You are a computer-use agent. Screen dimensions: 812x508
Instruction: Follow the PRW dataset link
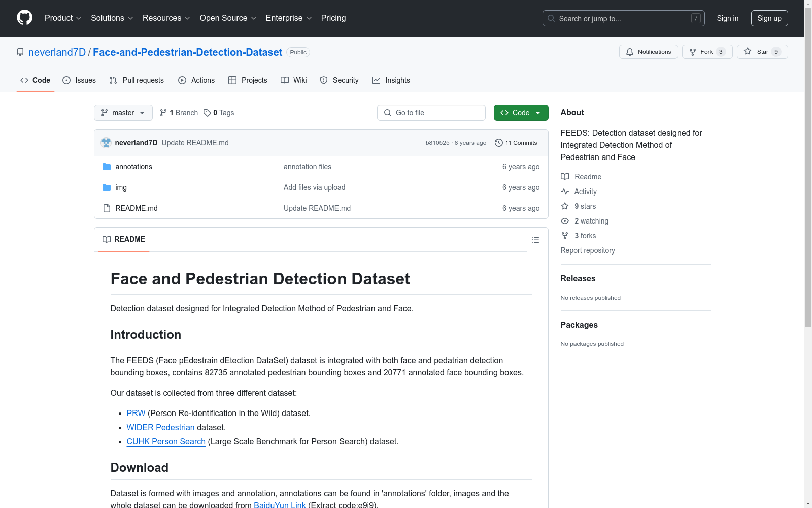(136, 414)
